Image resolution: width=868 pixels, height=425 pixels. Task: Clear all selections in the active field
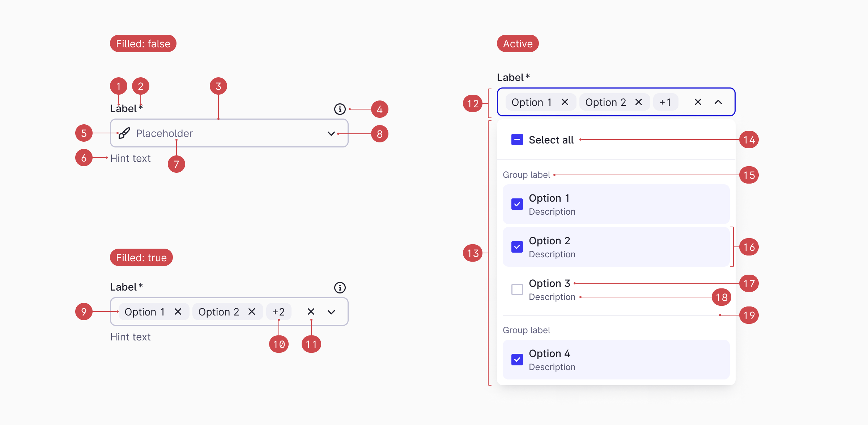click(698, 102)
